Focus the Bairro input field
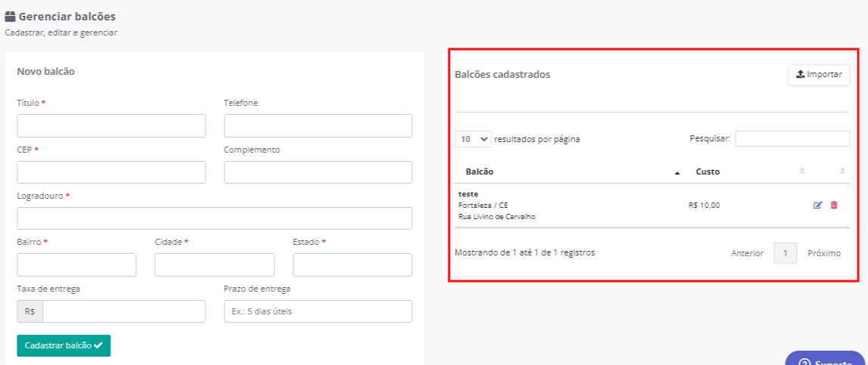The height and width of the screenshot is (365, 868). [x=76, y=265]
